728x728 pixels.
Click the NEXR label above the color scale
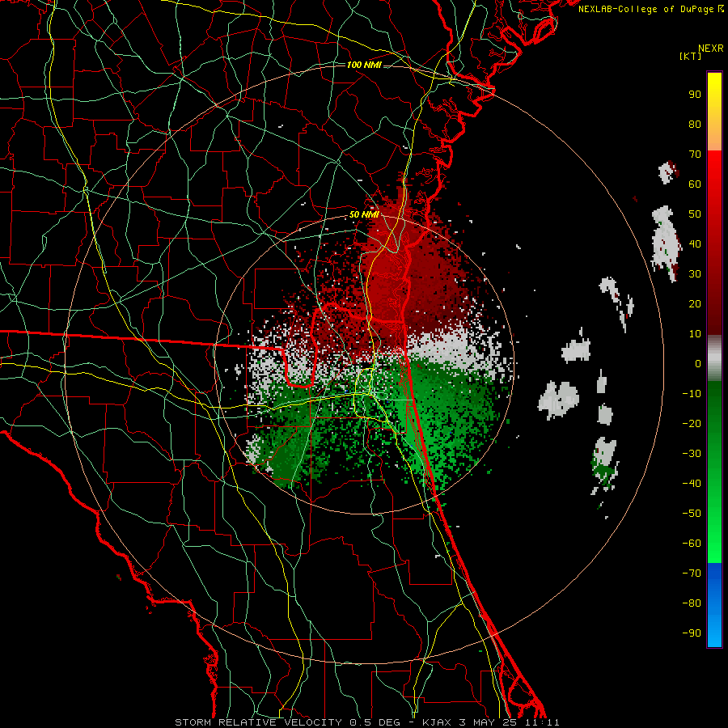tap(711, 49)
